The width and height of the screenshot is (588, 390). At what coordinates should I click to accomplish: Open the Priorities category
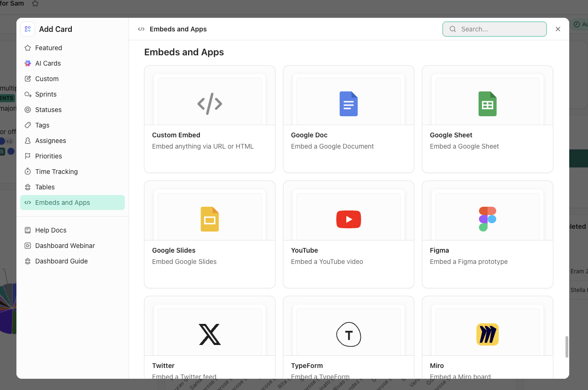tap(72, 156)
